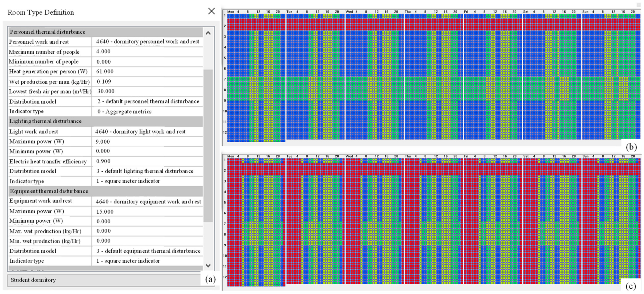Select Sat column header in lower schedule

pos(526,156)
